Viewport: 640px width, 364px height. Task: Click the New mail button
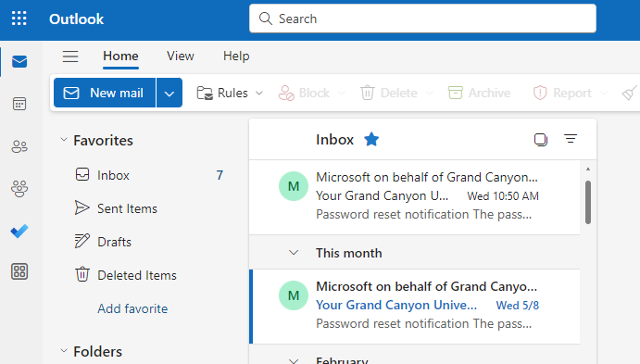click(105, 93)
